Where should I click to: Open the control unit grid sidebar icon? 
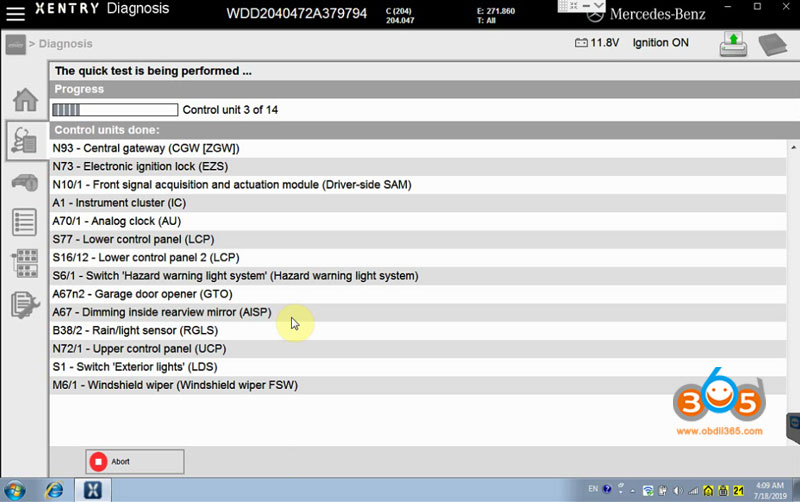click(24, 263)
